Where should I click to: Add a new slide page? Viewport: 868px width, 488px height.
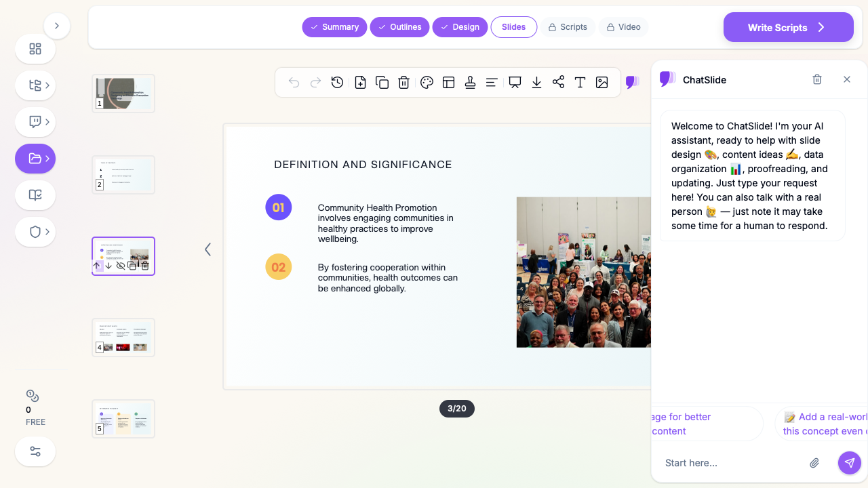(360, 83)
